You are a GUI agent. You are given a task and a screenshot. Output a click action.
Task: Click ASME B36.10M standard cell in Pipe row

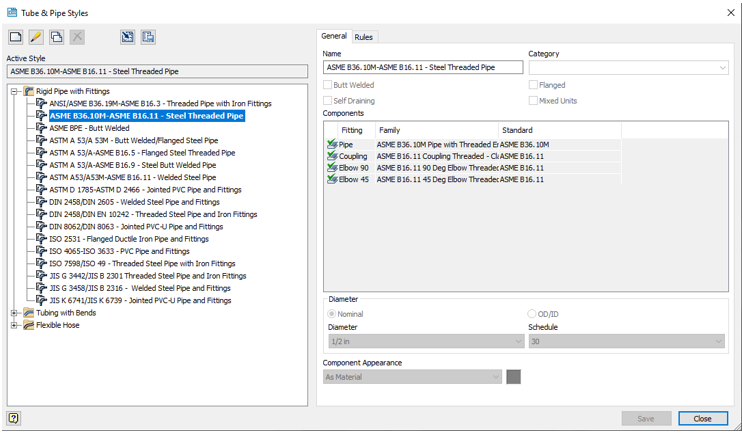(560, 144)
